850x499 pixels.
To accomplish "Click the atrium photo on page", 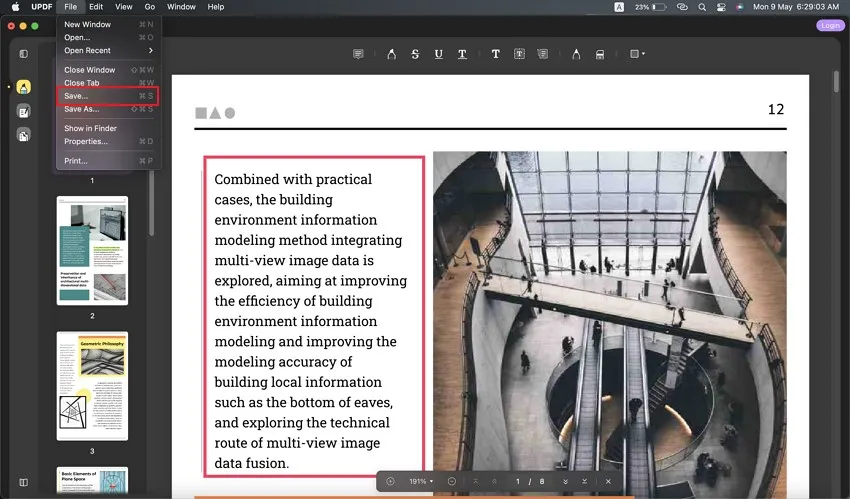I will tap(609, 323).
